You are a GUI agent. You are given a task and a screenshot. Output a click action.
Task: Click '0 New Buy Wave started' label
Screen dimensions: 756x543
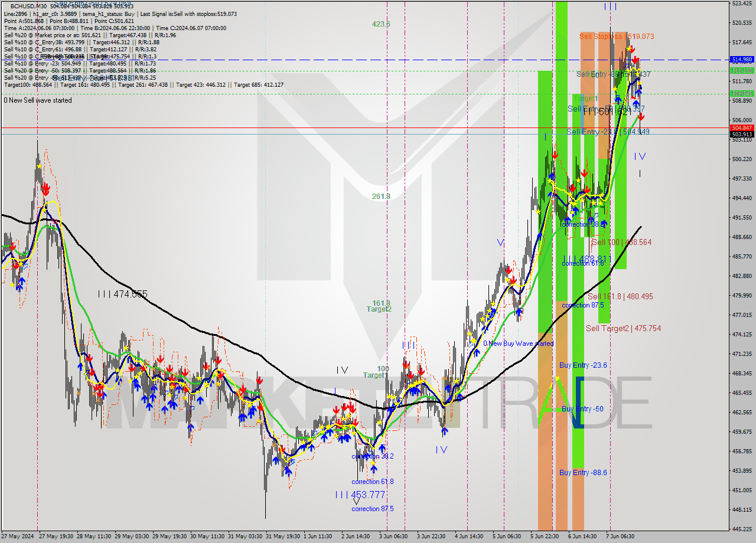tap(519, 344)
